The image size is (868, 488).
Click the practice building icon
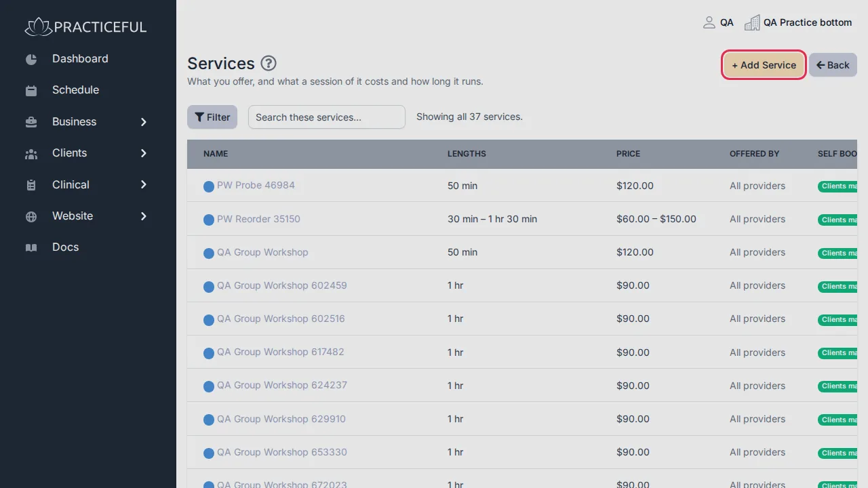tap(752, 23)
